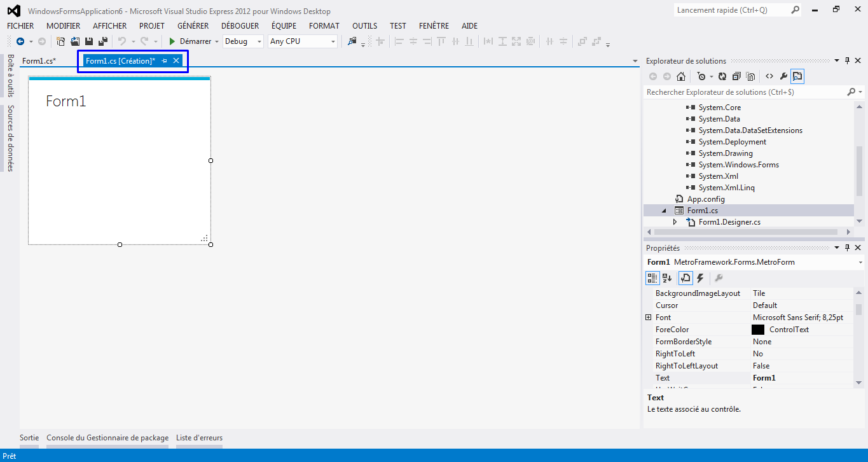Viewport: 868px width, 462px height.
Task: Refresh Solution Explorer with the refresh icon
Action: [722, 76]
